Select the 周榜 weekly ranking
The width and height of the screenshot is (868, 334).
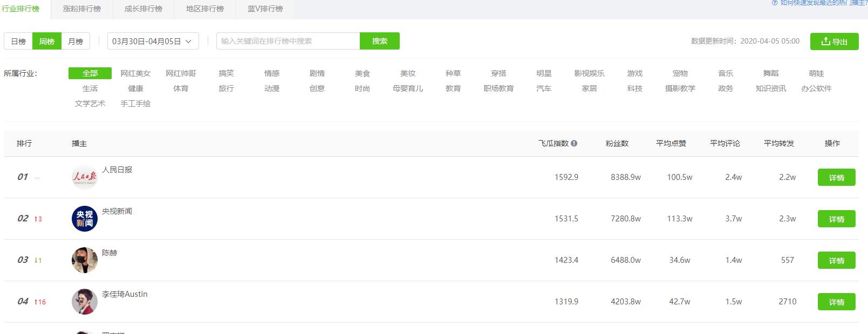(x=47, y=41)
